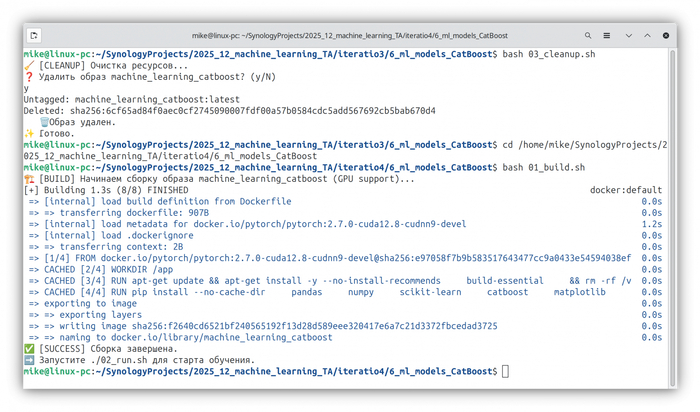Click the 'bash 01_build.sh' command text
The image size is (700, 412).
(544, 167)
